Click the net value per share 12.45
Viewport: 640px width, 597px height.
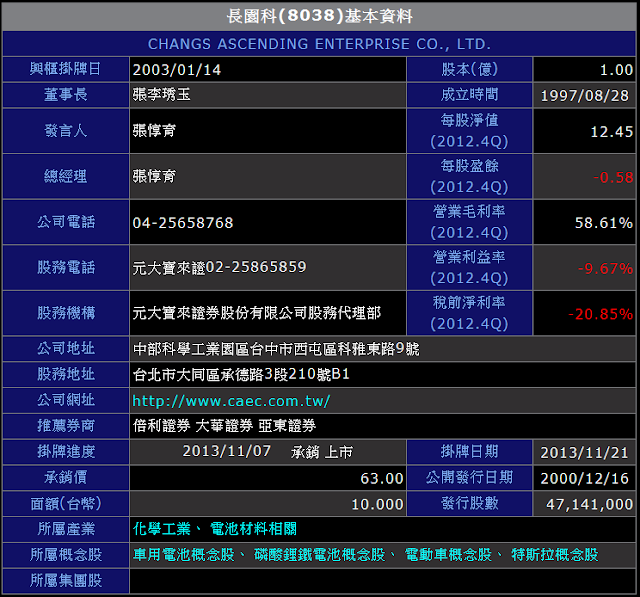point(612,131)
